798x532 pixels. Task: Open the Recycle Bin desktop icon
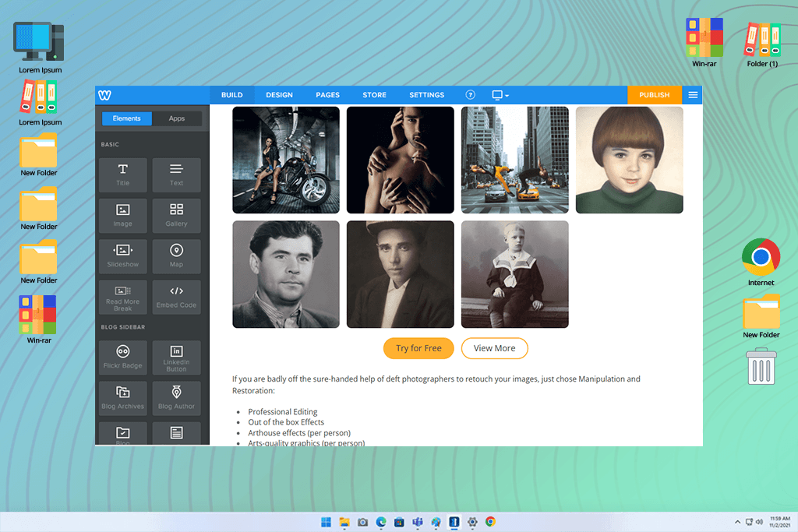[x=761, y=366]
